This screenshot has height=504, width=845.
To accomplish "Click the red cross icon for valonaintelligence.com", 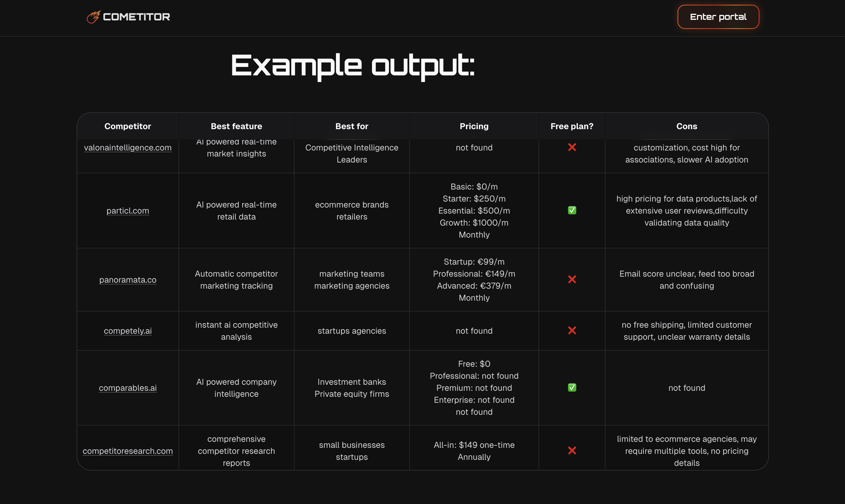I will coord(572,147).
